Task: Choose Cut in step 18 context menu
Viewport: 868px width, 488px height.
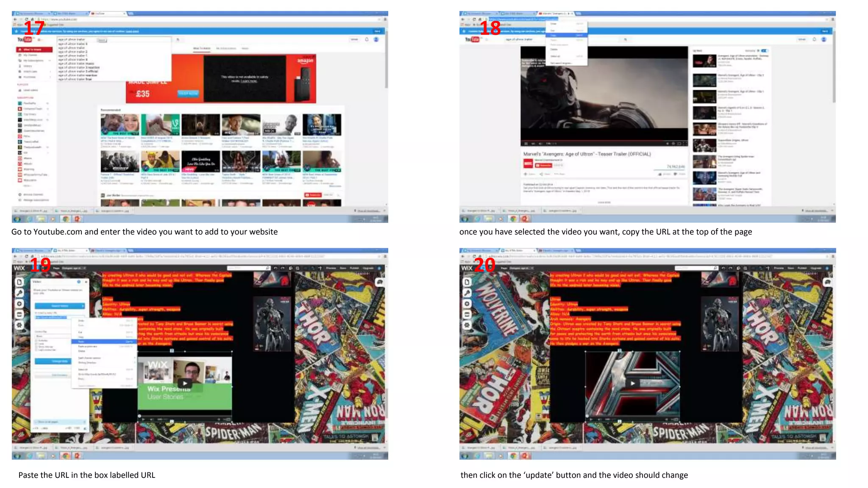Action: [x=567, y=30]
